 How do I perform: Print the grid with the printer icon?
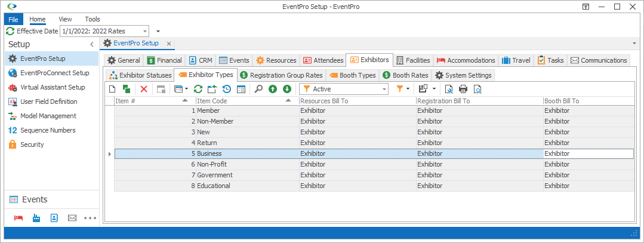click(x=463, y=89)
